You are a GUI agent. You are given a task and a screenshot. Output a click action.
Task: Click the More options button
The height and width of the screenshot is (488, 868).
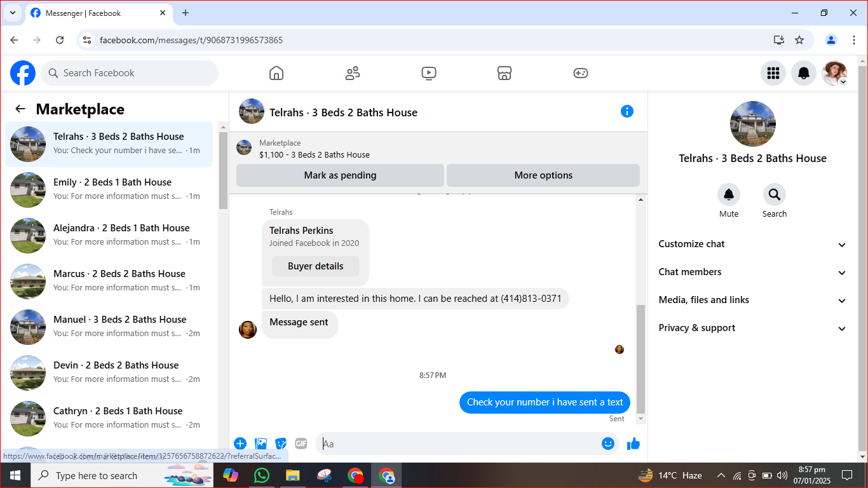[x=543, y=175]
